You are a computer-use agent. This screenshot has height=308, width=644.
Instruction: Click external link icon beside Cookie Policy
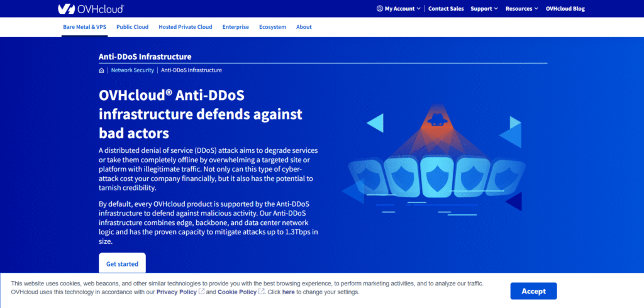[x=261, y=292]
